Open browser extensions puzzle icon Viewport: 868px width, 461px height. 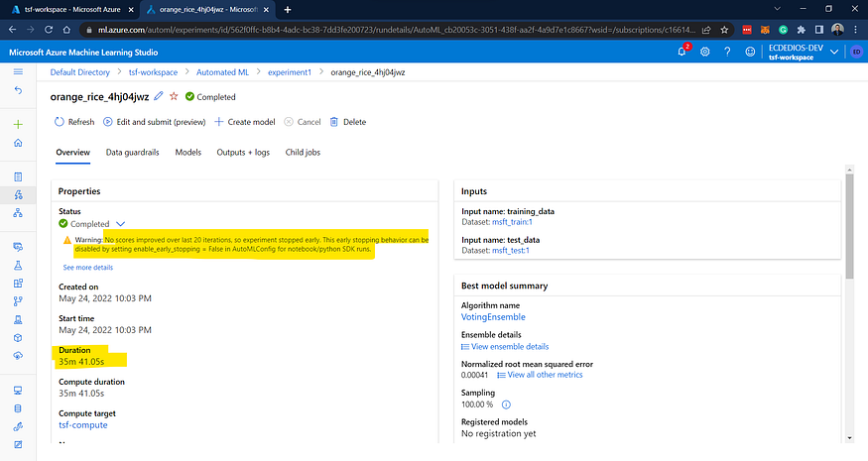(x=801, y=30)
